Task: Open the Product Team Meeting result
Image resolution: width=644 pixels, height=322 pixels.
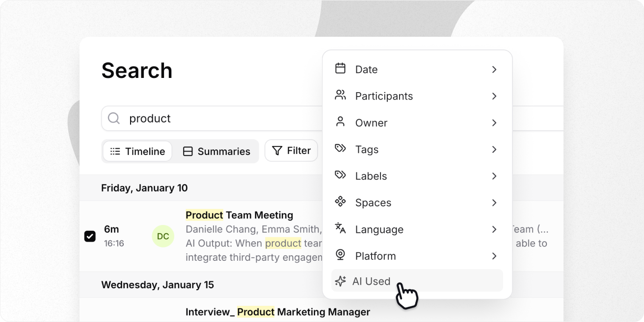Action: tap(239, 215)
